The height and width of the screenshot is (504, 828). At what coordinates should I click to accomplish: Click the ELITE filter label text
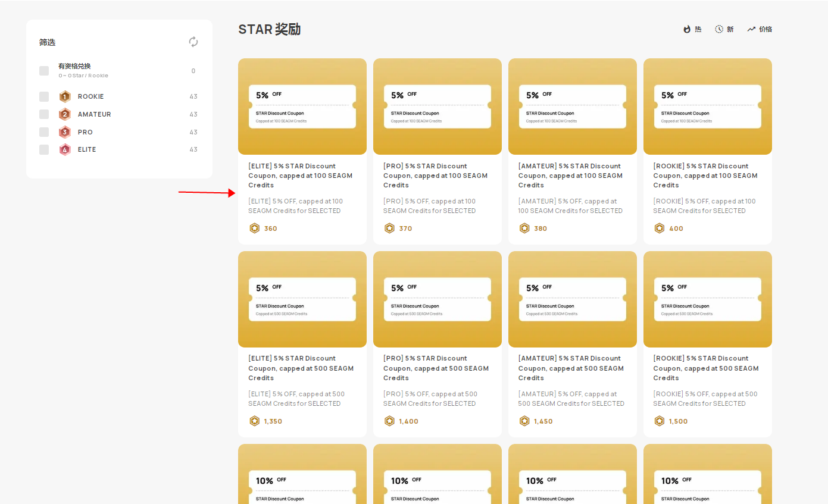click(x=87, y=149)
